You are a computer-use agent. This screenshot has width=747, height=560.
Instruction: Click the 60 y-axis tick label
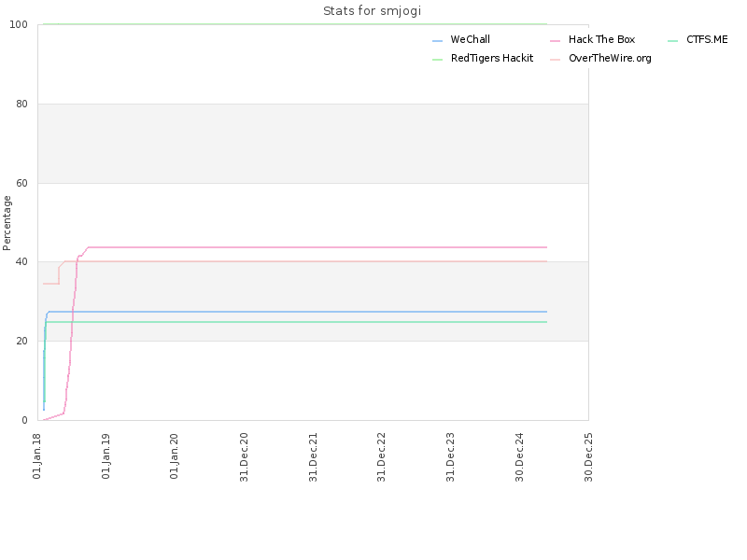point(21,183)
